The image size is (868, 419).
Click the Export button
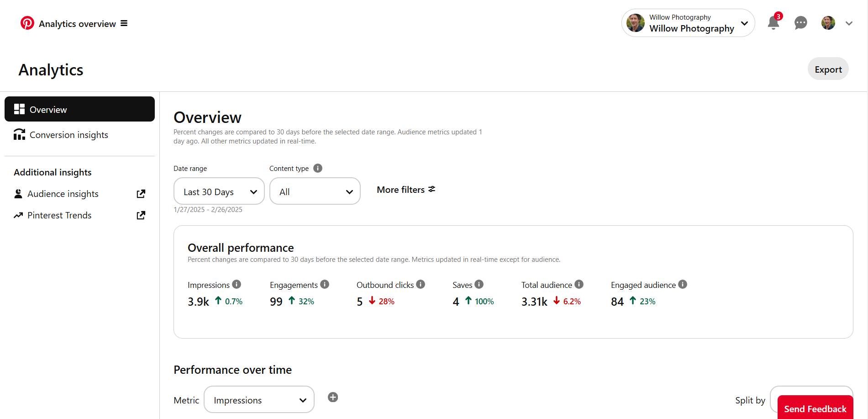pos(828,69)
